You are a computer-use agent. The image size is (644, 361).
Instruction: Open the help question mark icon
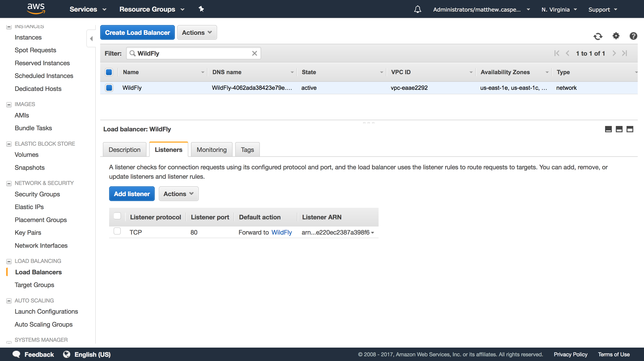[x=633, y=36]
